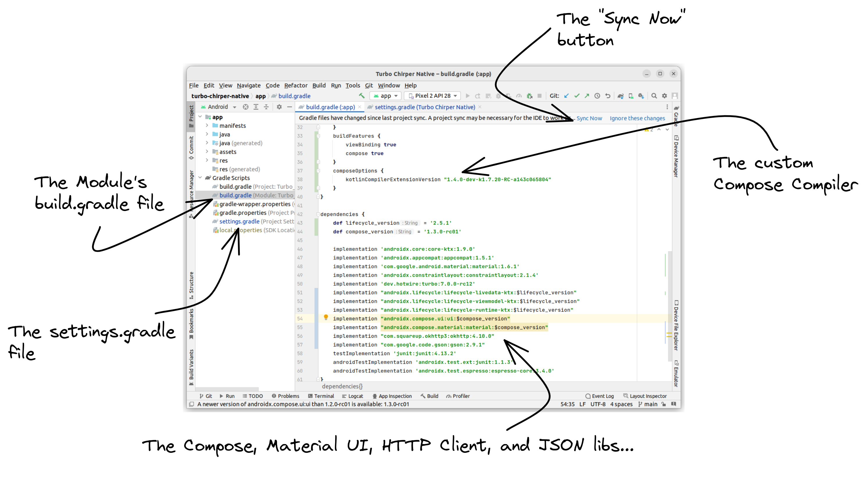Click Select Opened File target icon

(x=246, y=107)
